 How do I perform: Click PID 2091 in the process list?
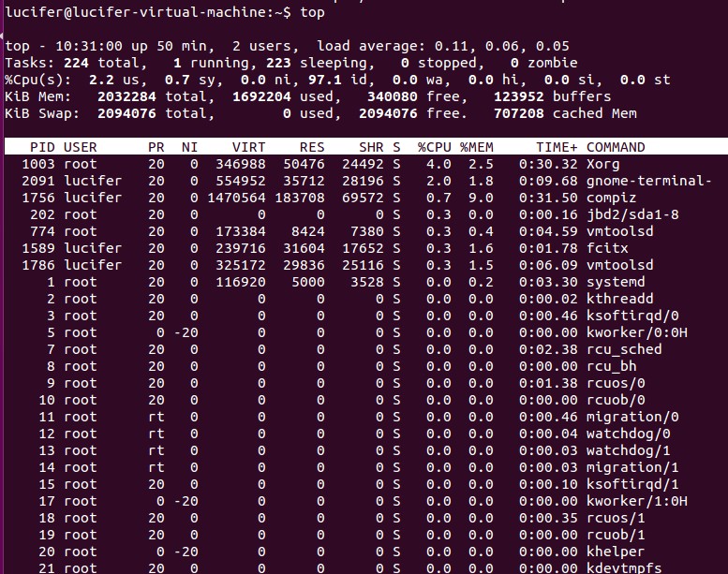pyautogui.click(x=38, y=181)
